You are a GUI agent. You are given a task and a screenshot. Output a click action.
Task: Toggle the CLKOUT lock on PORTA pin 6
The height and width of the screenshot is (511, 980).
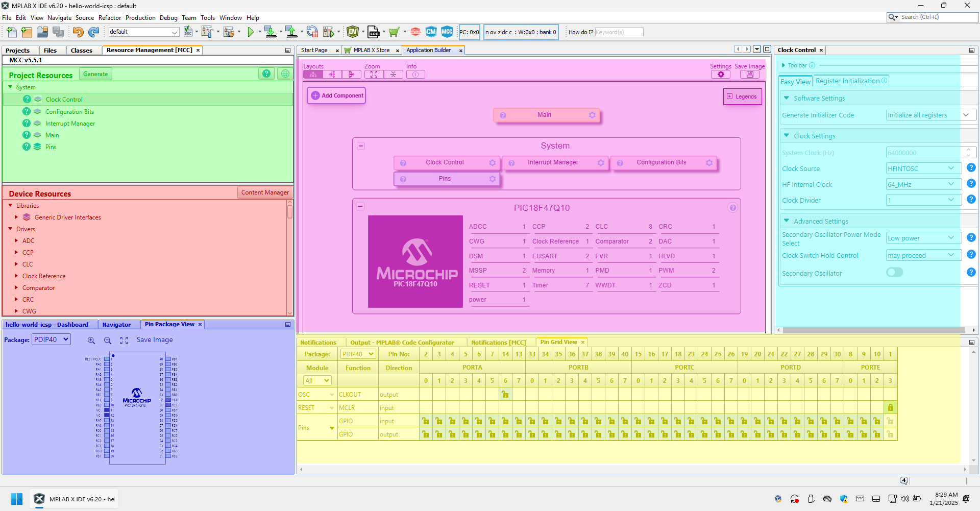[x=505, y=395]
